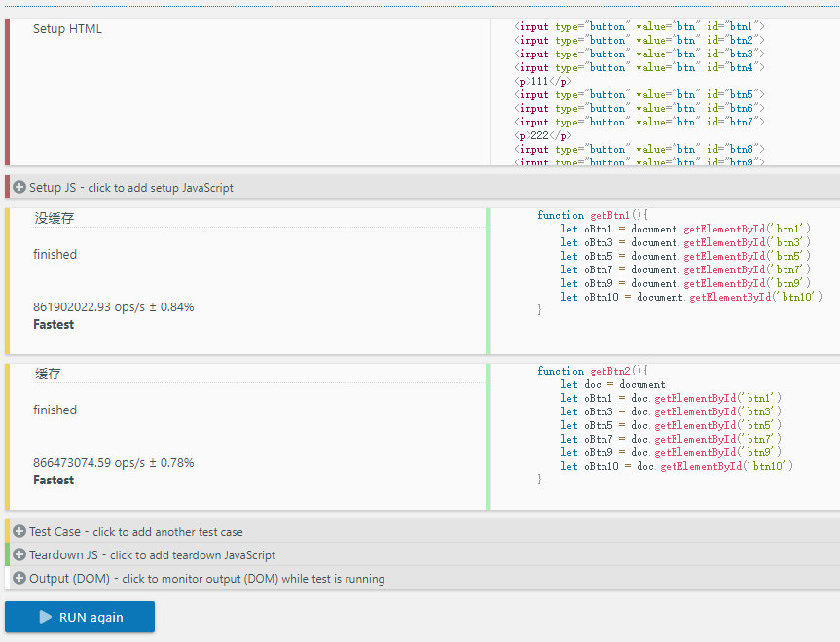Screen dimensions: 840x642
Task: Click function getBtn1 declaration line
Action: [593, 215]
